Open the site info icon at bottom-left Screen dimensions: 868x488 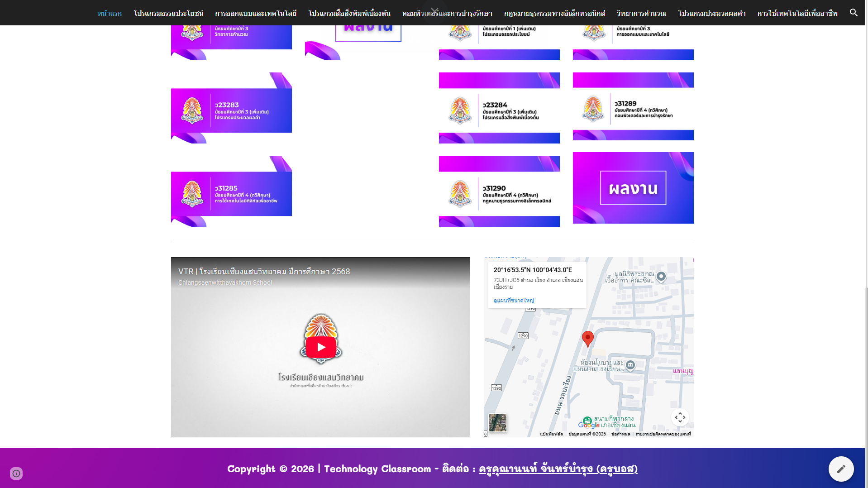point(16,474)
